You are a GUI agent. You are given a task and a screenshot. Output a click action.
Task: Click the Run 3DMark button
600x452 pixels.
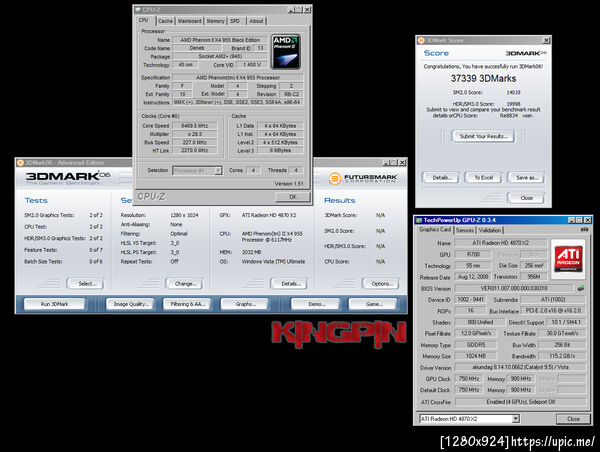point(54,304)
